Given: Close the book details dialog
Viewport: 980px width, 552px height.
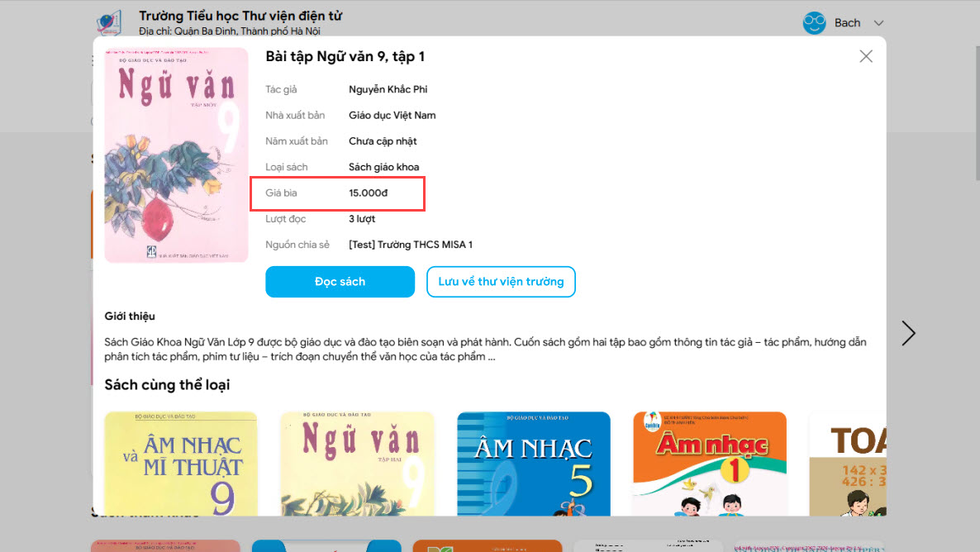Looking at the screenshot, I should [x=866, y=56].
